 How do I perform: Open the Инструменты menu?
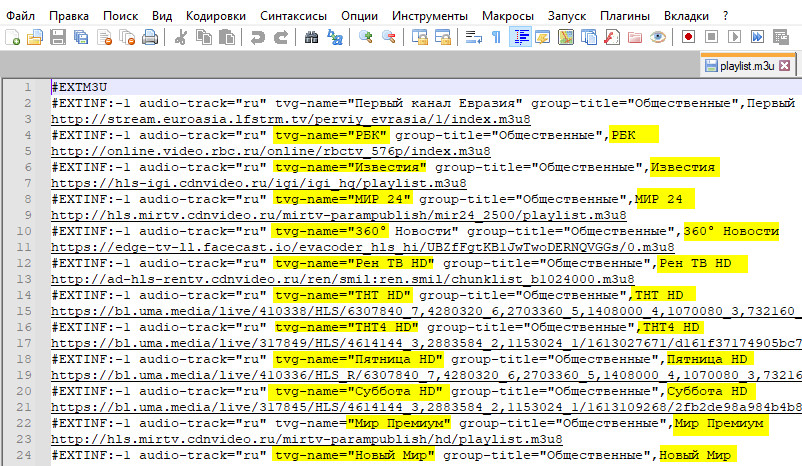point(430,16)
